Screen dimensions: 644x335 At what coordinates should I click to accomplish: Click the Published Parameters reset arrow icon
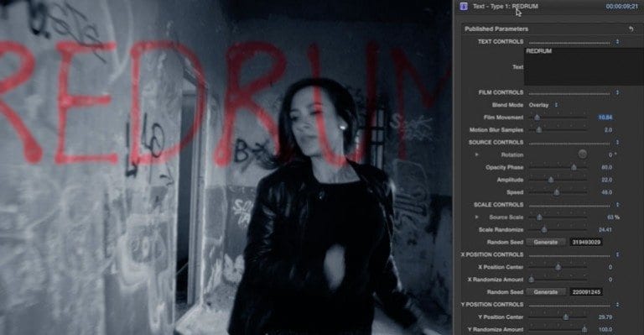[631, 29]
